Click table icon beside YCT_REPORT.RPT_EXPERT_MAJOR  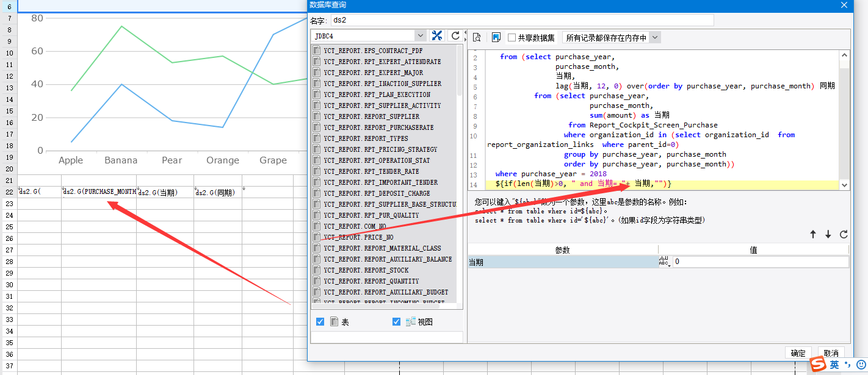click(317, 73)
